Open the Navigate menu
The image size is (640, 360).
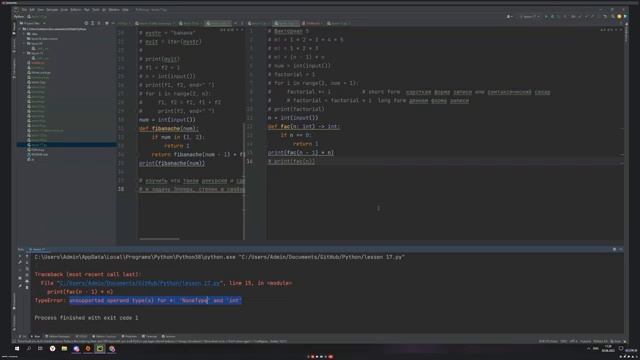coord(52,10)
